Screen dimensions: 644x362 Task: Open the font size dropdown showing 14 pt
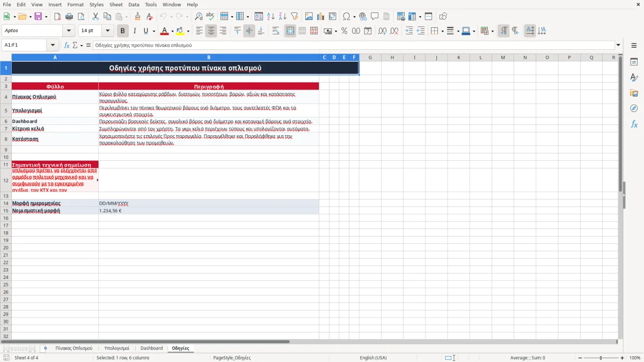pos(107,31)
